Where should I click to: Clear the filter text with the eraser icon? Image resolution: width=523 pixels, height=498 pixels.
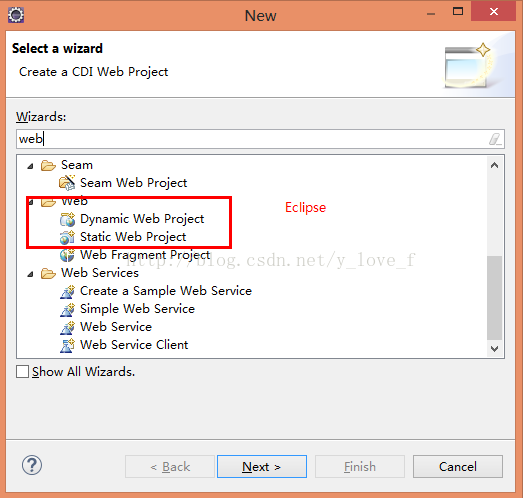[495, 139]
